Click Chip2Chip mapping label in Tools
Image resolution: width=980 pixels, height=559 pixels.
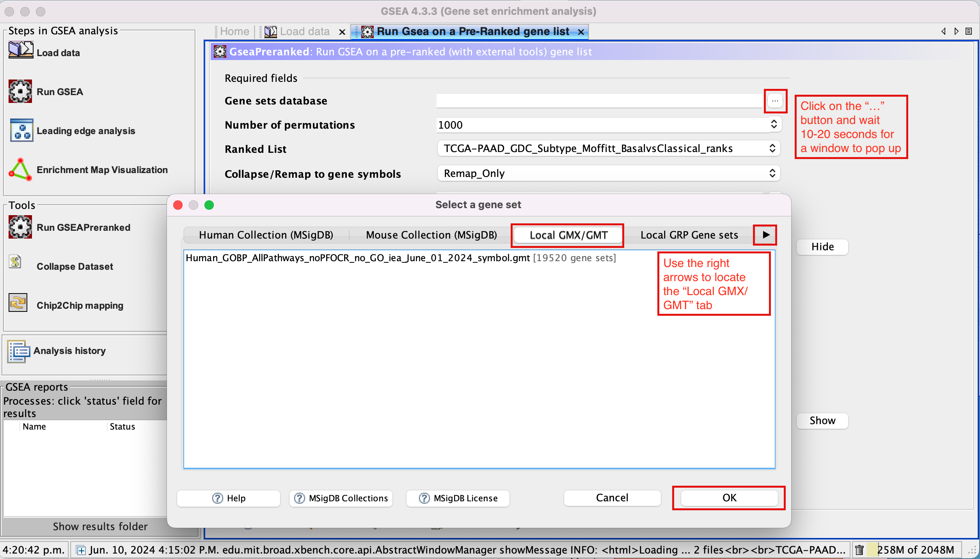click(x=80, y=306)
